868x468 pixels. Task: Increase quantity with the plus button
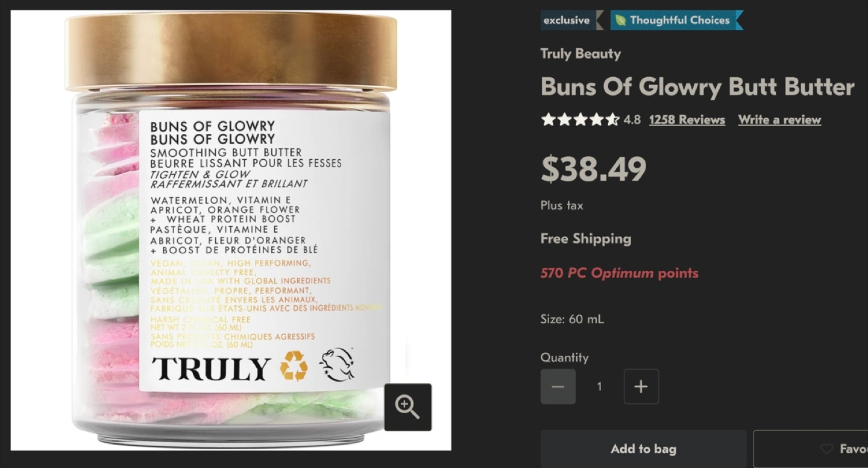(641, 387)
